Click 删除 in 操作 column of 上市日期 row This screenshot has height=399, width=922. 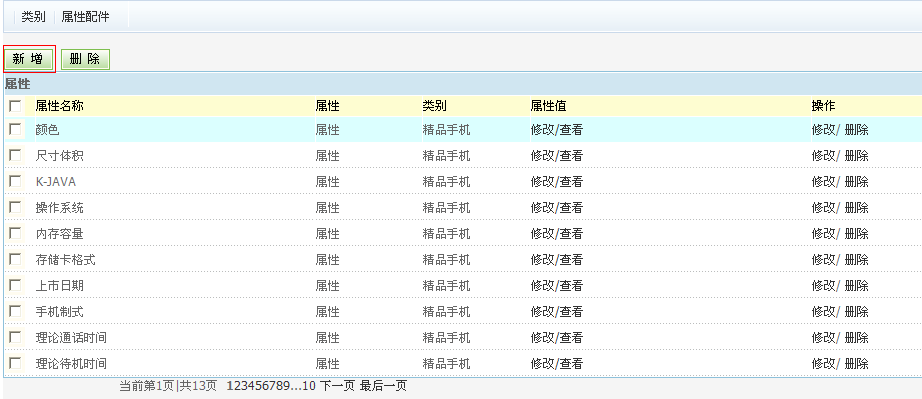(857, 286)
